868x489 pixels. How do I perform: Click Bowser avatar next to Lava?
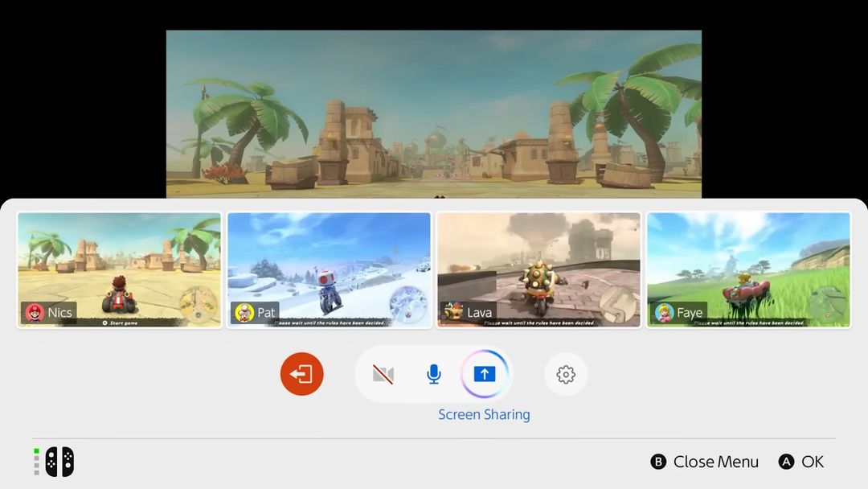(x=454, y=312)
